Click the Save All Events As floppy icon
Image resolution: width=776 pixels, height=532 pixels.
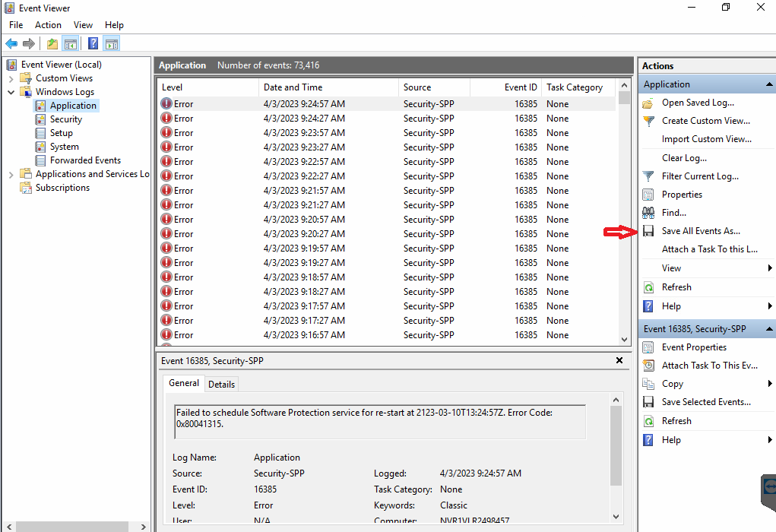pyautogui.click(x=648, y=231)
